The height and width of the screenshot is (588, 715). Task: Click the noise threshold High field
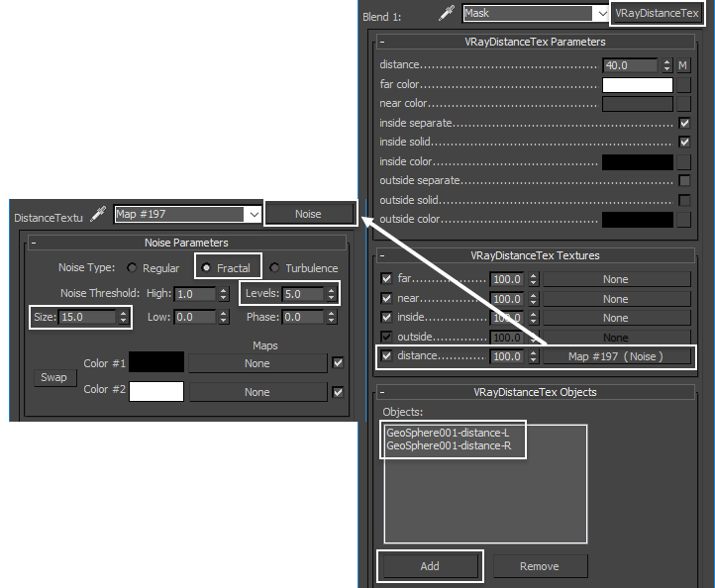point(195,294)
